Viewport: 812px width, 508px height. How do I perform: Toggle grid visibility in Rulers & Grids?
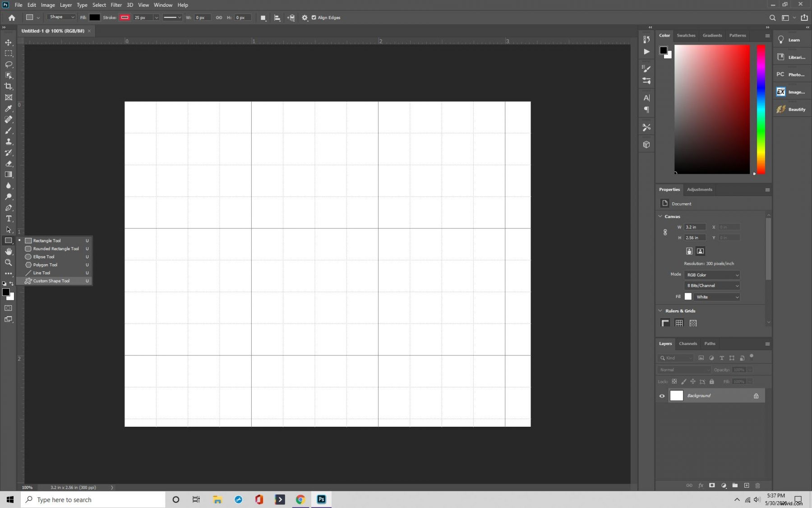[x=679, y=323]
